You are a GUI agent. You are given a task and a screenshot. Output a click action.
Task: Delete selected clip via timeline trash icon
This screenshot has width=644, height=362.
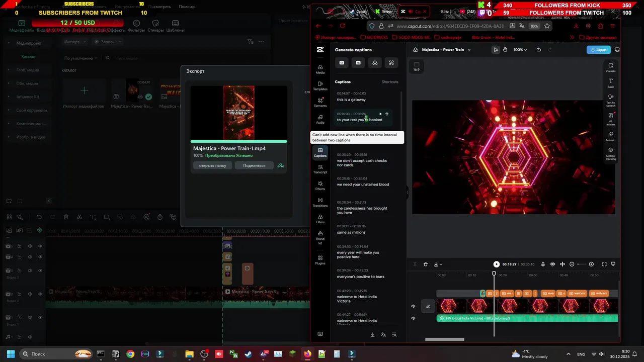(x=426, y=264)
